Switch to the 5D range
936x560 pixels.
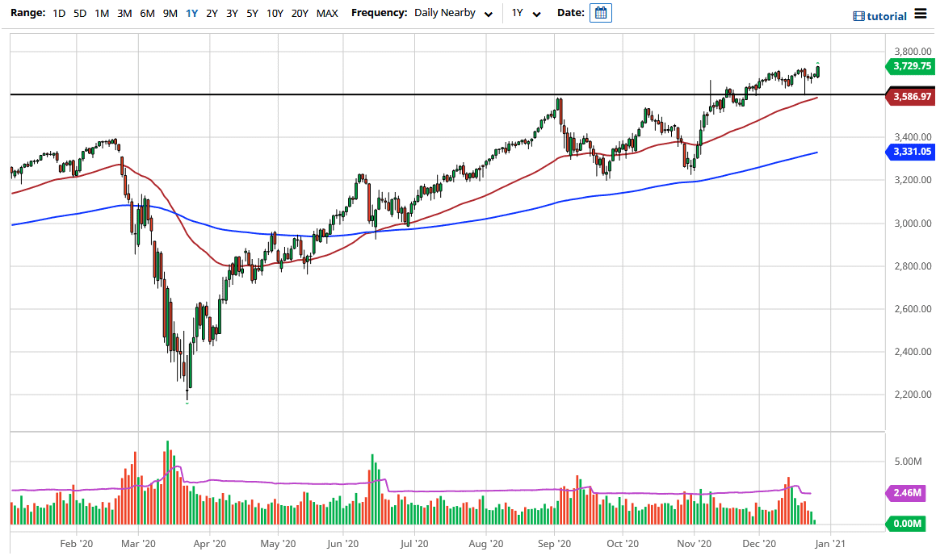(x=78, y=13)
